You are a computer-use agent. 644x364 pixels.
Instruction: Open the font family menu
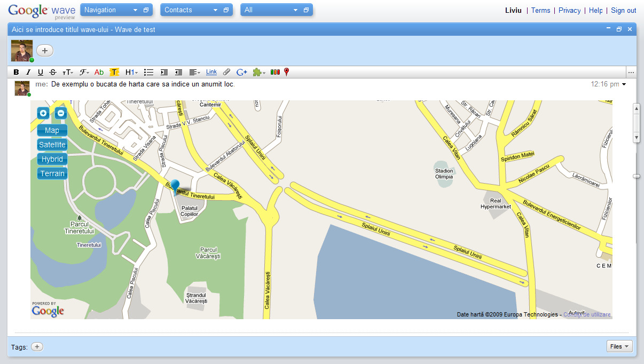coord(84,72)
